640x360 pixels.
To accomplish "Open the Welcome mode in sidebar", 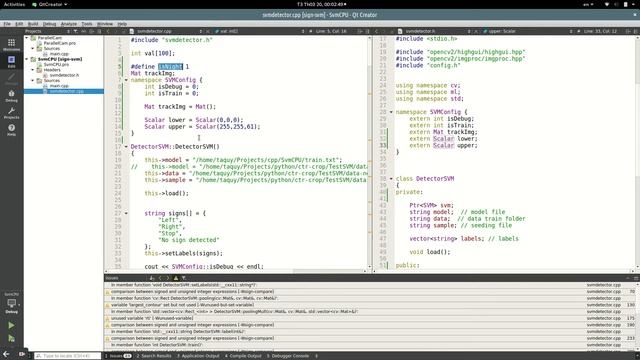I will (11, 45).
